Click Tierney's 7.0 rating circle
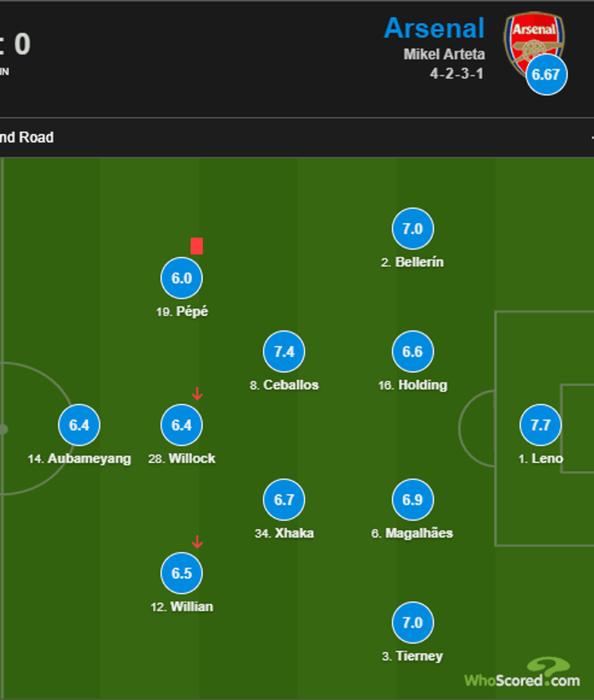Image resolution: width=594 pixels, height=700 pixels. 412,623
